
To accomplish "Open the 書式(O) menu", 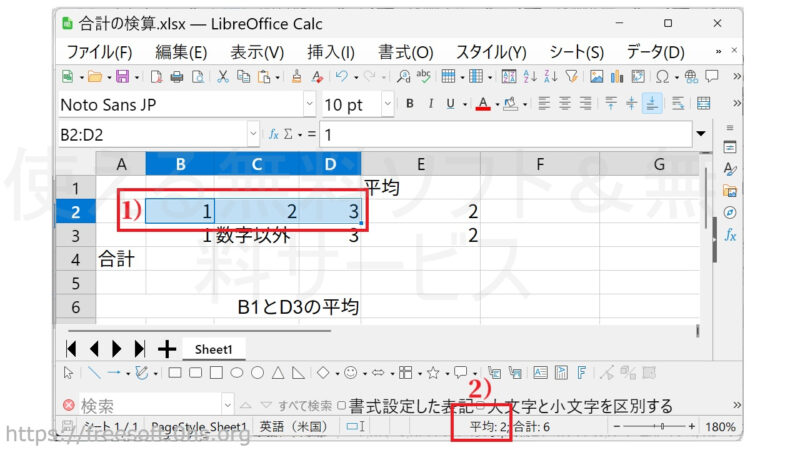I will 406,52.
